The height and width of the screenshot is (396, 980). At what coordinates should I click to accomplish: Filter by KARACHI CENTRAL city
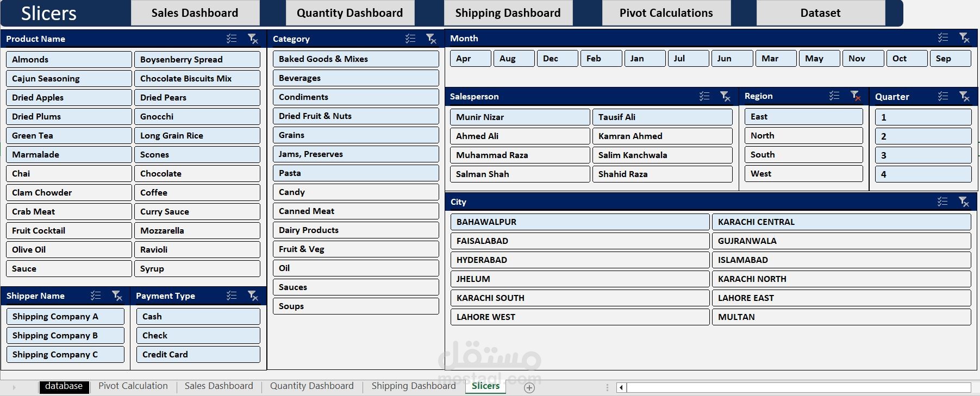pos(841,222)
